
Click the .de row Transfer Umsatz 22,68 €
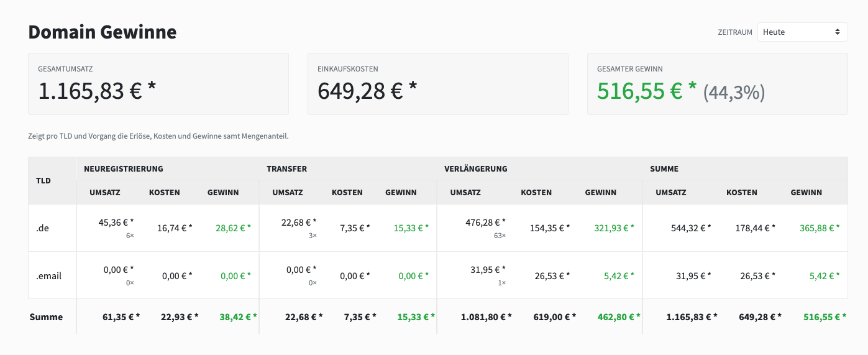coord(299,222)
